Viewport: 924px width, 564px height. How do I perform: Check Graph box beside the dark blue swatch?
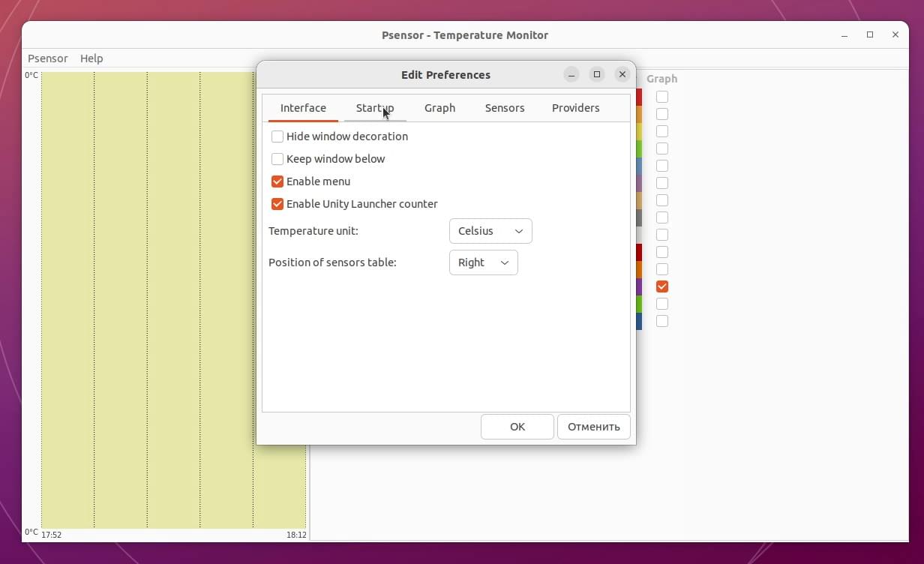coord(662,321)
